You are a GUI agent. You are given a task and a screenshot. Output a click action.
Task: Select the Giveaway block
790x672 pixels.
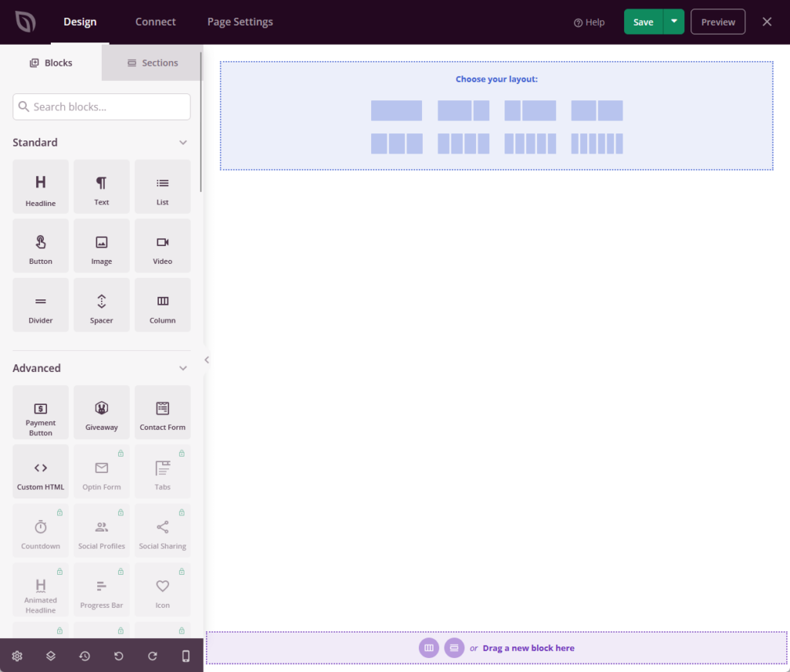pyautogui.click(x=101, y=413)
